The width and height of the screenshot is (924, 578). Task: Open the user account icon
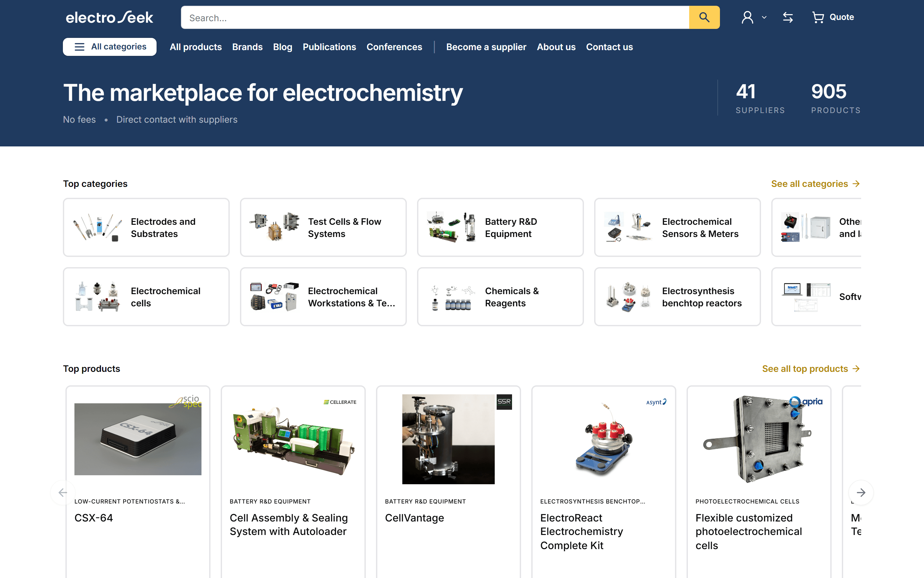747,17
